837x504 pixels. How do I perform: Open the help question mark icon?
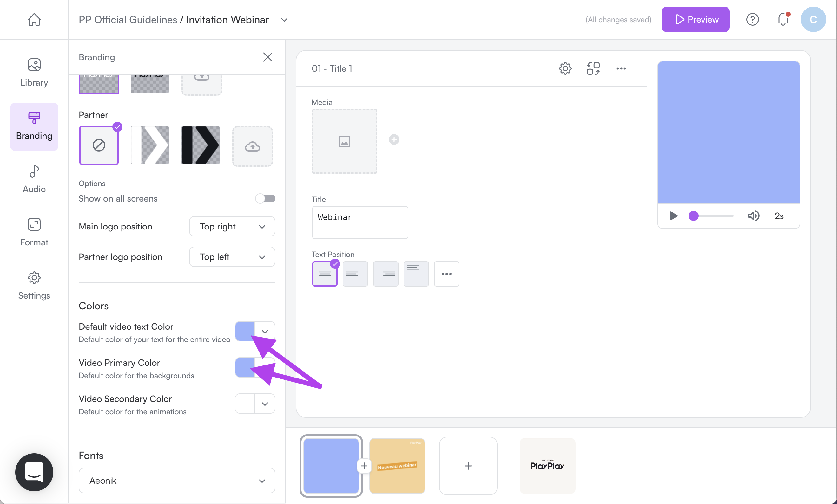tap(752, 19)
